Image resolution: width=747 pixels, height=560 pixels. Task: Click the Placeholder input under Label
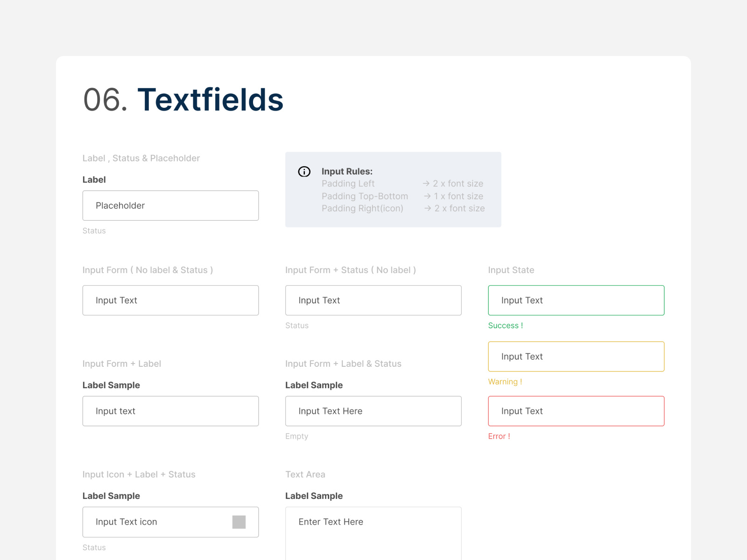[170, 205]
